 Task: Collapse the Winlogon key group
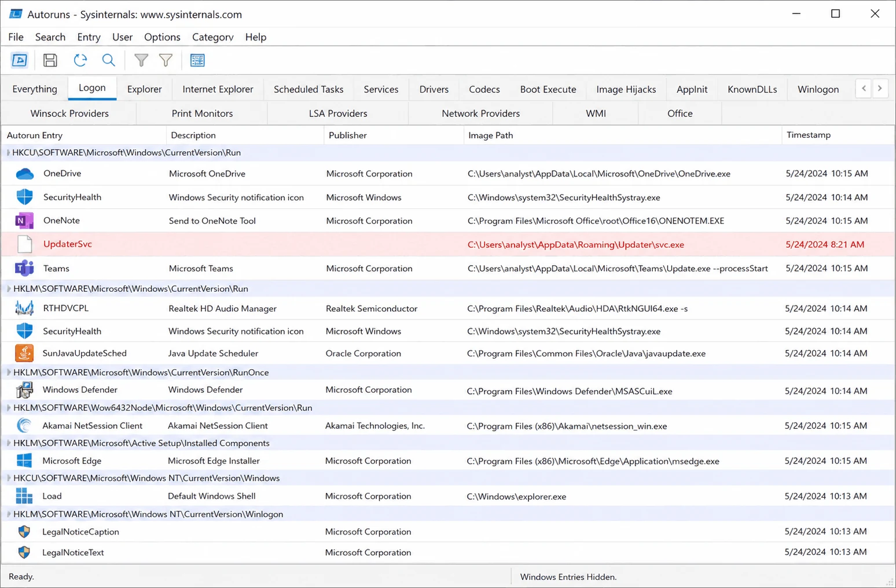pyautogui.click(x=8, y=514)
